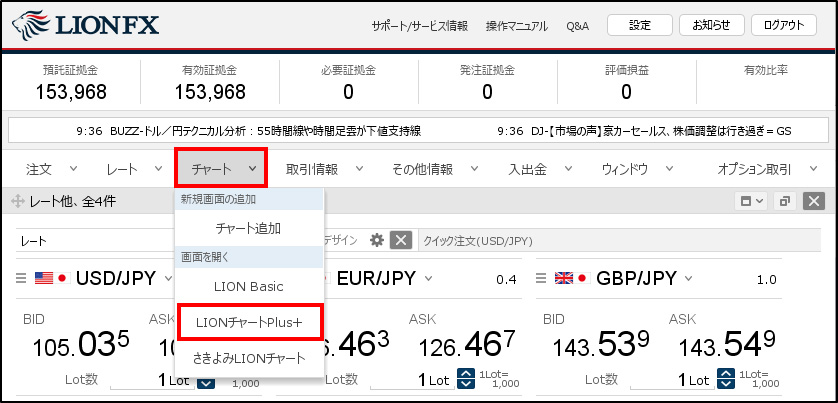Click the GBP/JPY drag handle icon
This screenshot has width=838, height=403.
(541, 278)
